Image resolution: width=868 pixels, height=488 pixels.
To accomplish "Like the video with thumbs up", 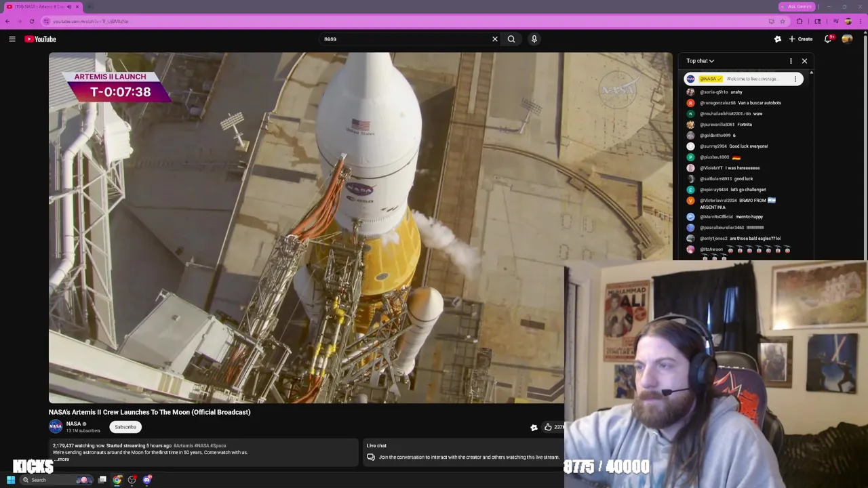I will tap(548, 427).
